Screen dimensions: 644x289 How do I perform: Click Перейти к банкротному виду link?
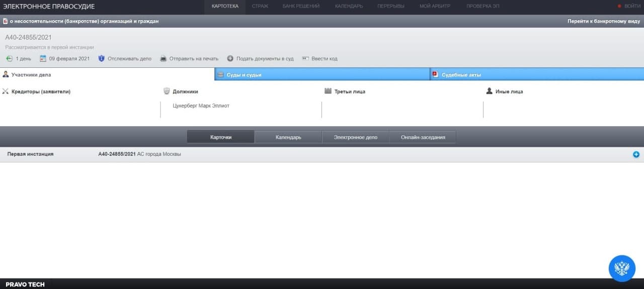pyautogui.click(x=604, y=21)
